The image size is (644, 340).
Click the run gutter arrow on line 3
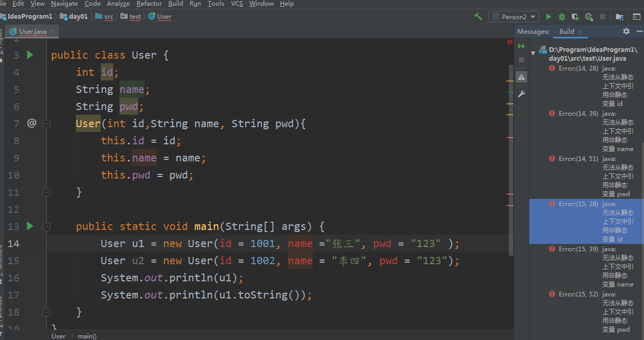[30, 55]
